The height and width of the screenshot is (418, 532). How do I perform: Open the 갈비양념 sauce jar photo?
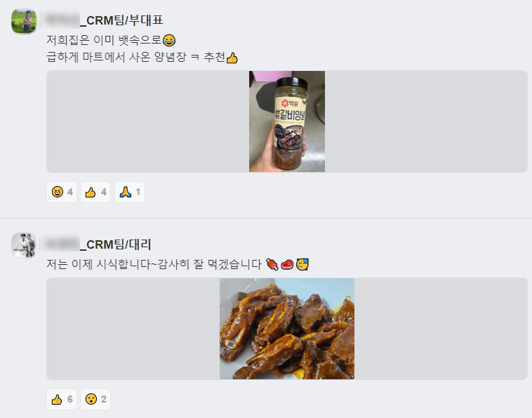[287, 122]
